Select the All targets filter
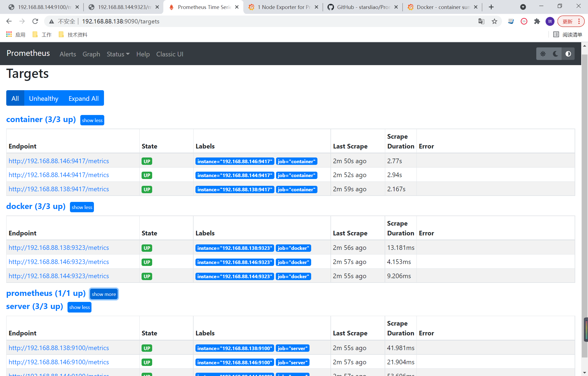 coord(15,98)
